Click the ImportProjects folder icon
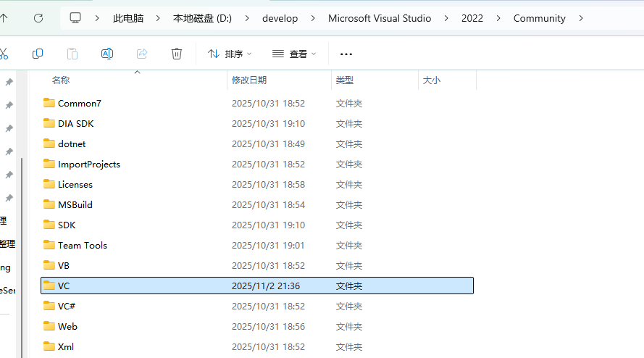 pyautogui.click(x=49, y=164)
